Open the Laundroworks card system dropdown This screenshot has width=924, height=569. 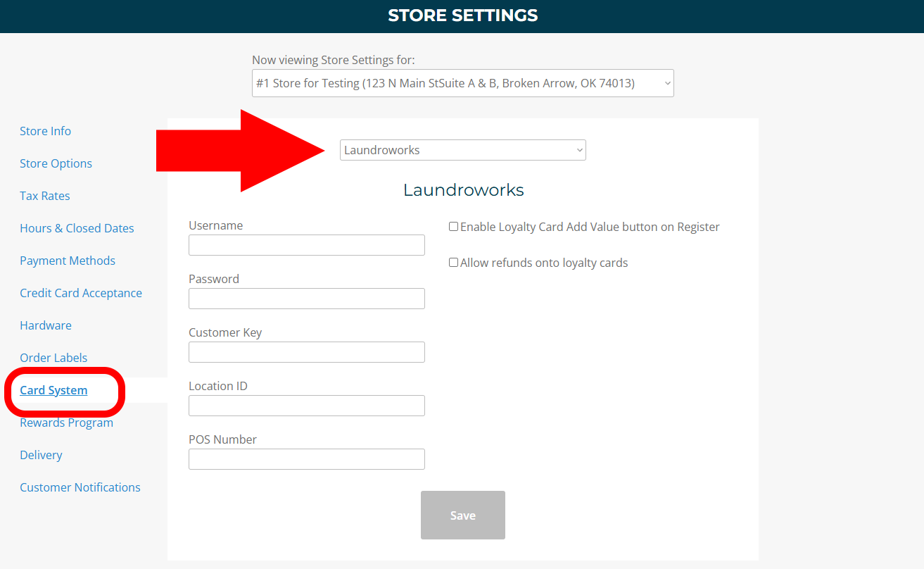coord(463,150)
